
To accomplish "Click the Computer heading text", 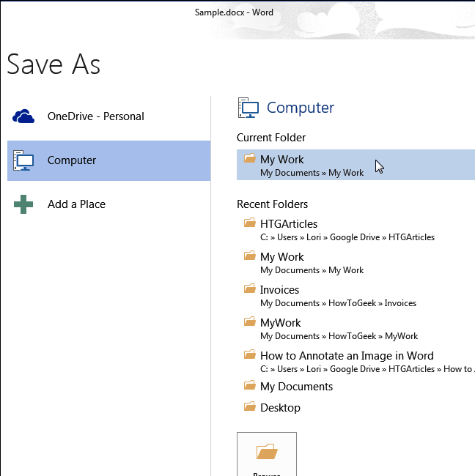I will click(x=301, y=108).
